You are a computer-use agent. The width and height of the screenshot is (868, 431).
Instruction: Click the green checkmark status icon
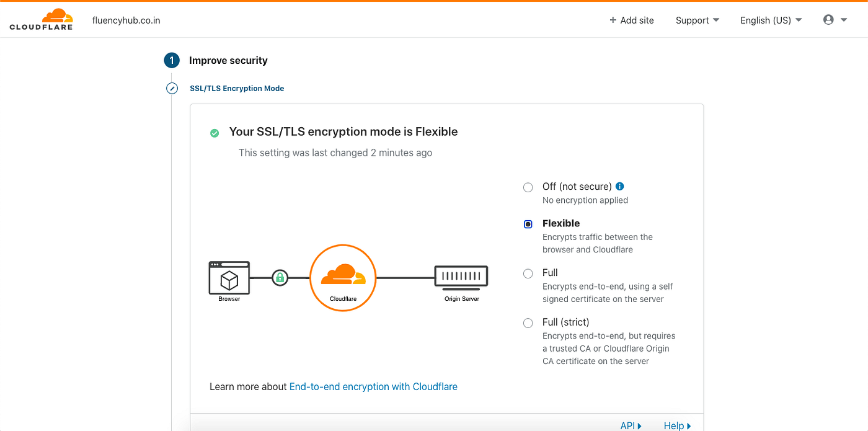215,133
